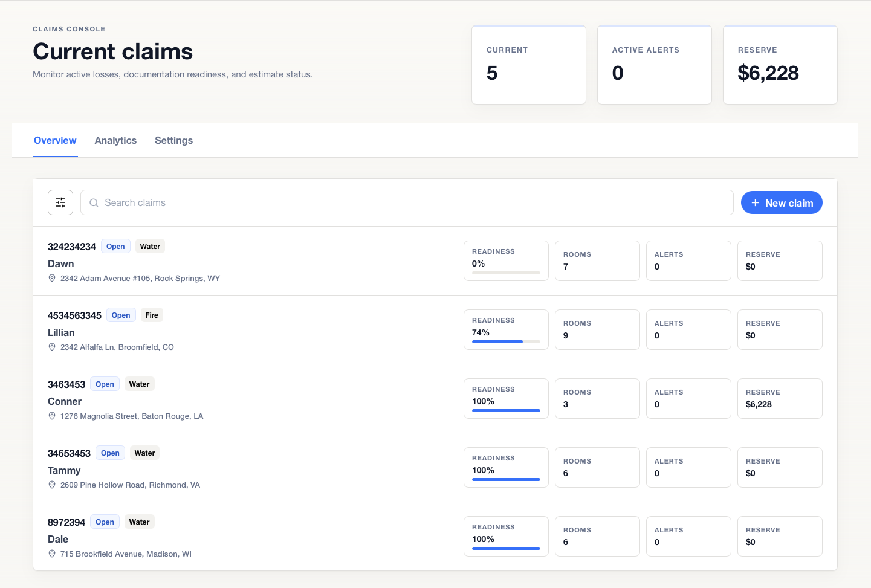Focus the Search claims field
Screen dimensions: 871x588
tap(407, 203)
